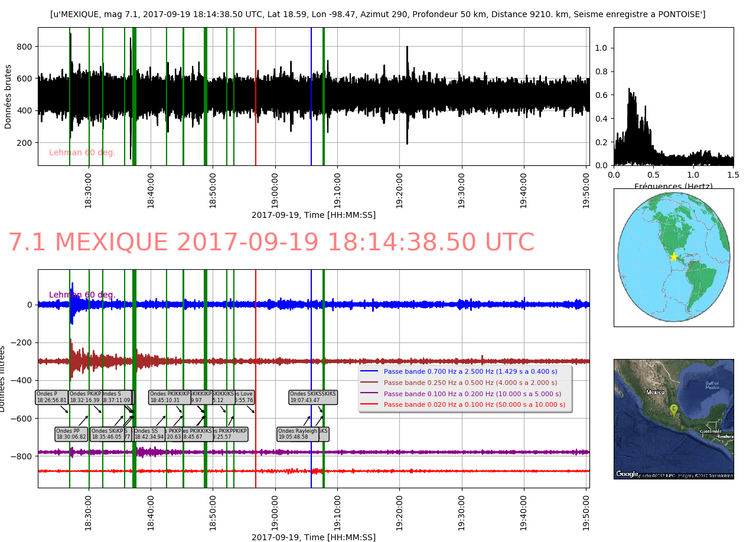Select the 'Ondes Rayleigh 19:05:48.58' annotation label
This screenshot has width=756, height=542.
coord(298,434)
